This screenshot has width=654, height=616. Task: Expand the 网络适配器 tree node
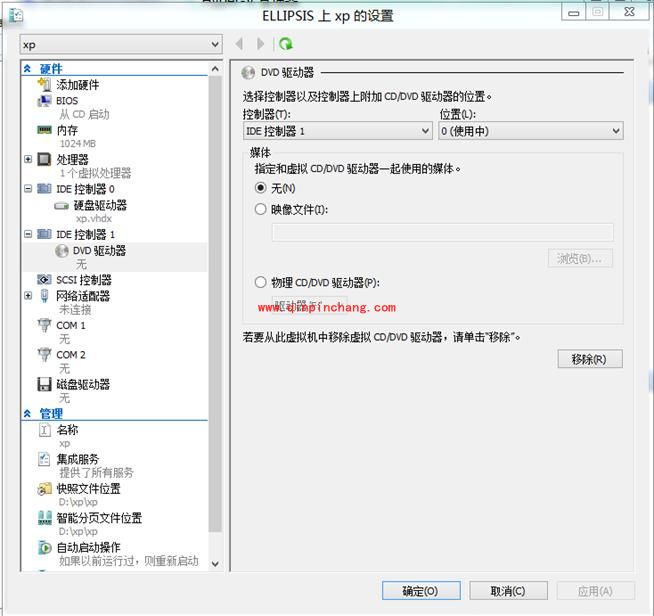tap(28, 296)
